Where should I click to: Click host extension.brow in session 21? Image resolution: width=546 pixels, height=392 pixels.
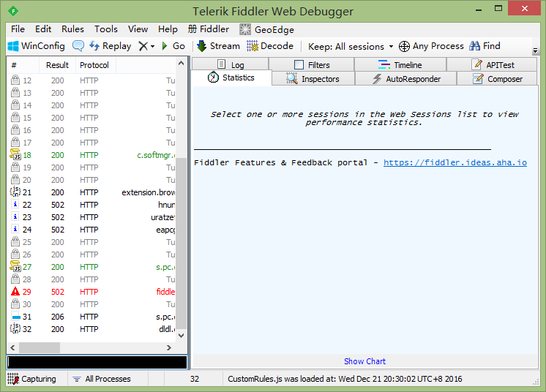(x=149, y=192)
